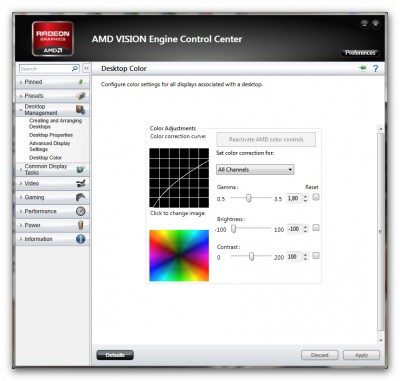Click the Discard button
This screenshot has height=381, width=400.
tap(320, 355)
